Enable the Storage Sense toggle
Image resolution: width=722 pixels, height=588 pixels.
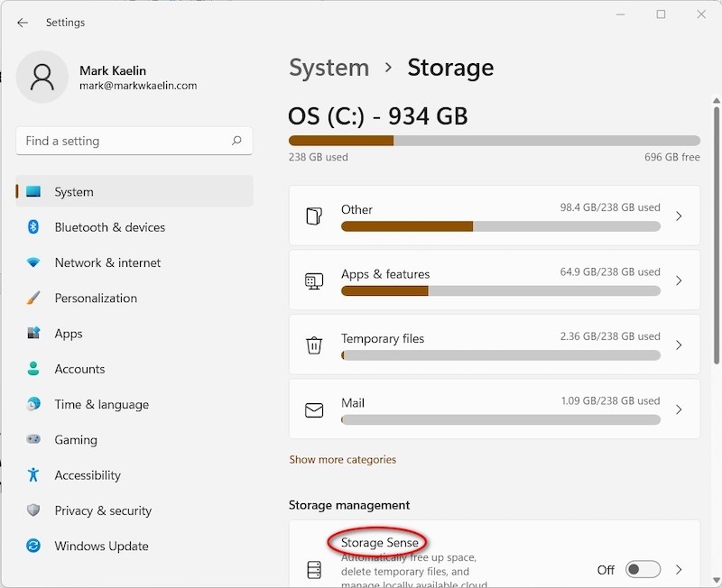click(643, 570)
